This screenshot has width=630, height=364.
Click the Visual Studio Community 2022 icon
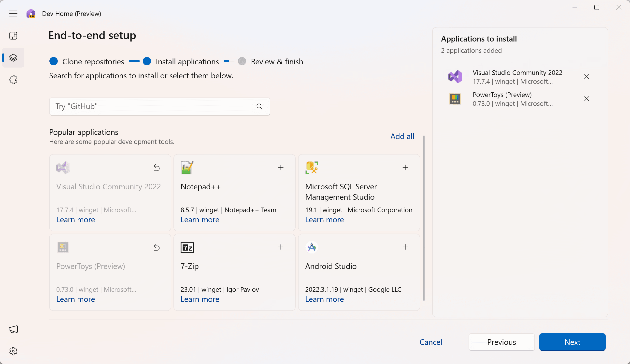[455, 77]
